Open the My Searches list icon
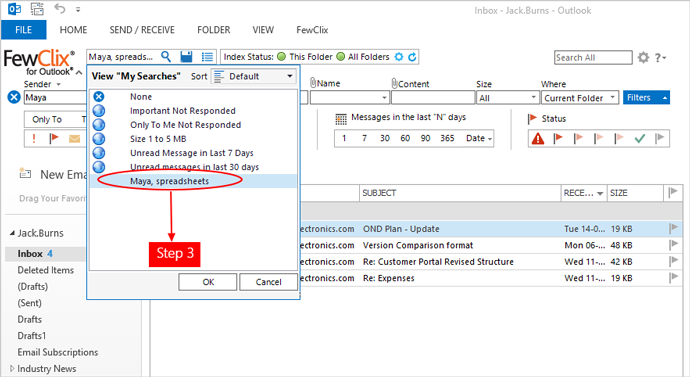 (207, 57)
